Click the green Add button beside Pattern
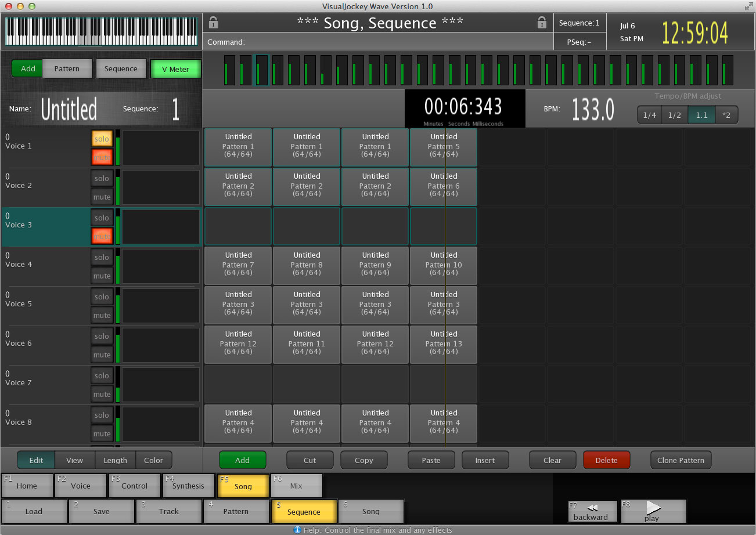 28,68
